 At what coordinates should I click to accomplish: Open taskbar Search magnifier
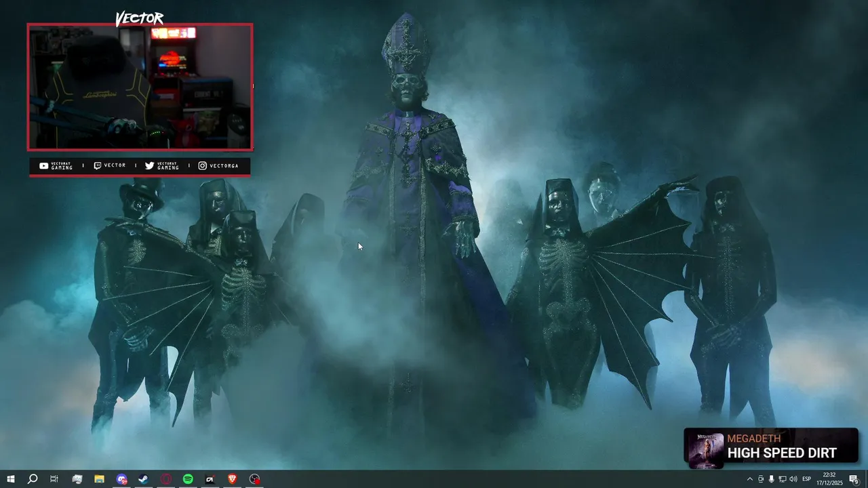(32, 479)
